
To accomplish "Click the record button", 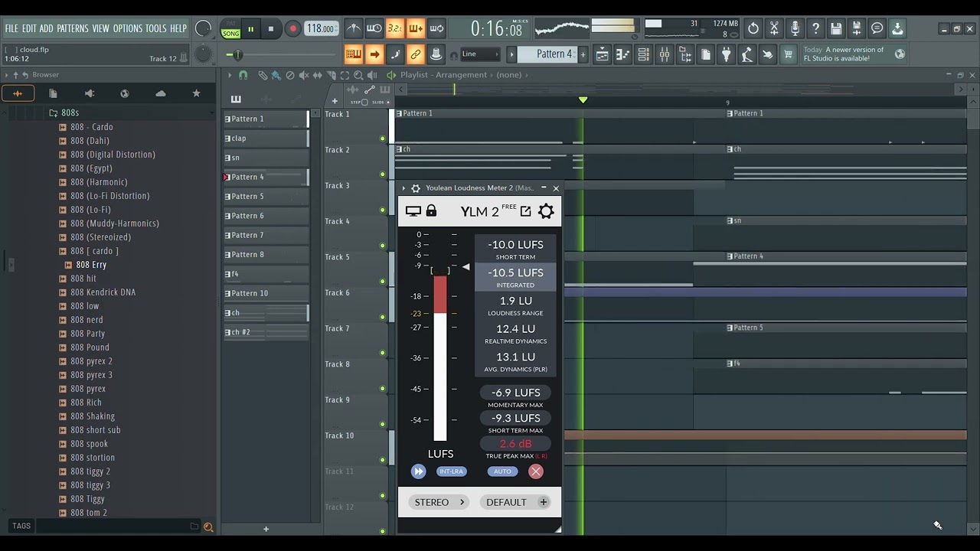I will (292, 29).
